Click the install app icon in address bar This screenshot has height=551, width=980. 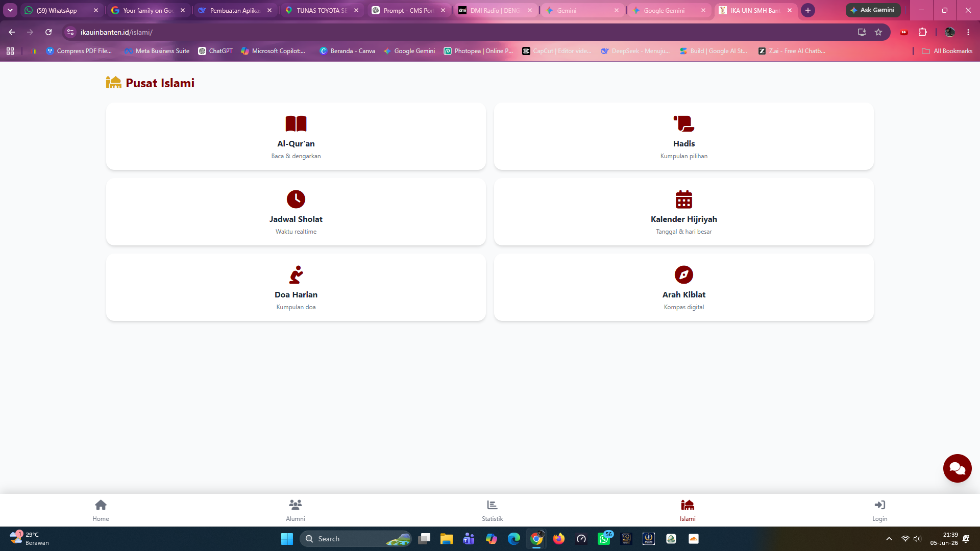point(862,32)
